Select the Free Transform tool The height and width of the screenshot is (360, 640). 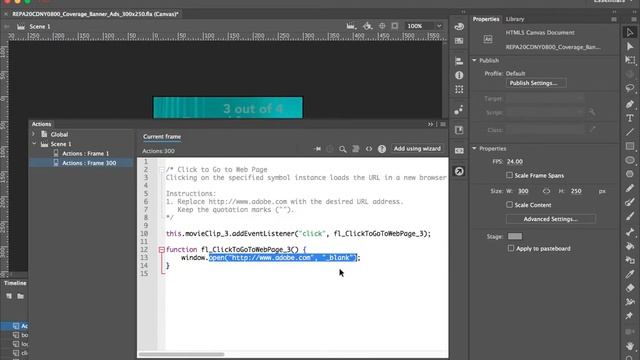(x=630, y=60)
